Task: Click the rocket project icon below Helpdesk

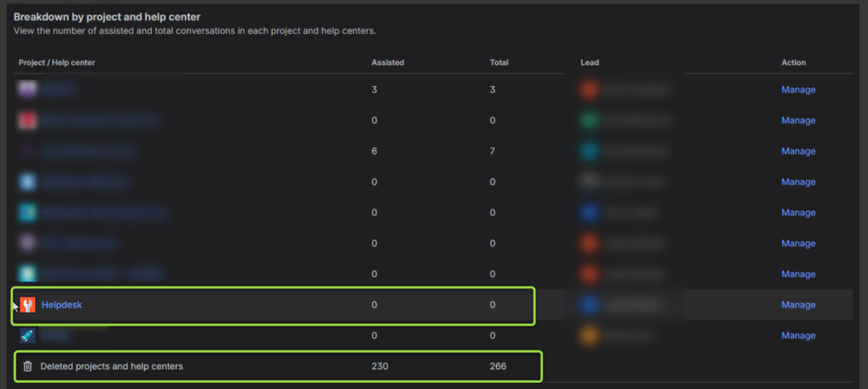Action: pos(28,335)
